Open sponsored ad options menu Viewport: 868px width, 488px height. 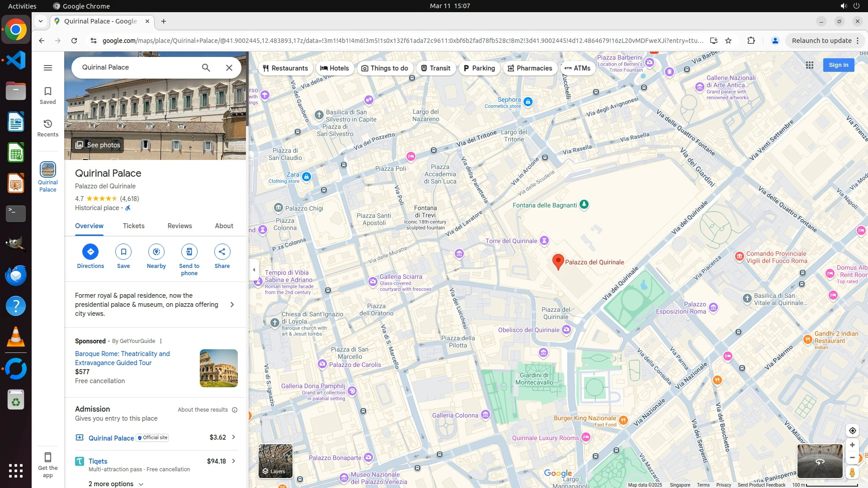pos(160,341)
